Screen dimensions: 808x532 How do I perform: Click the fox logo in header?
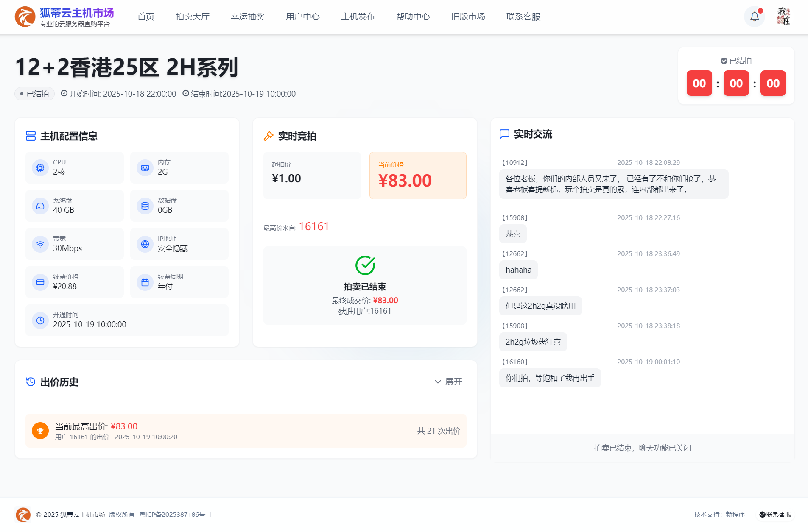tap(25, 17)
